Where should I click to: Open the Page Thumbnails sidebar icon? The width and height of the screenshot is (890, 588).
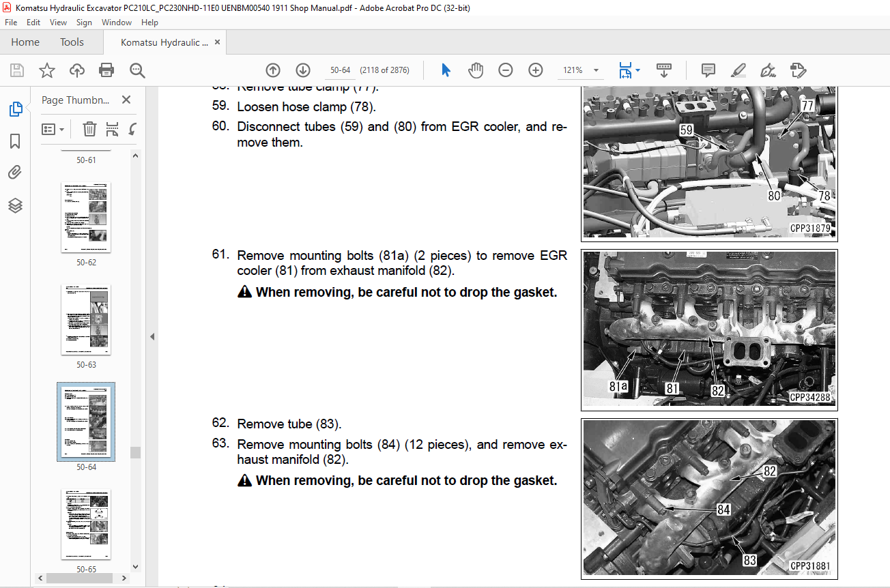pos(15,108)
